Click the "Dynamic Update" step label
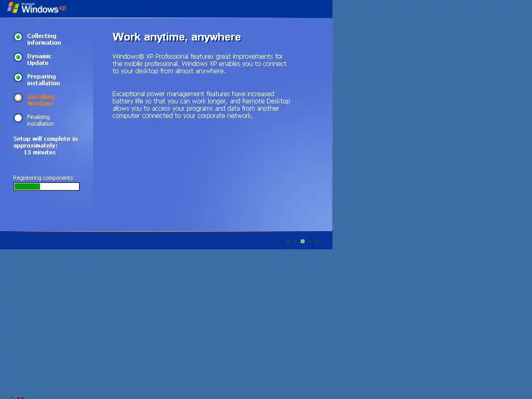The image size is (532, 399). (x=39, y=59)
